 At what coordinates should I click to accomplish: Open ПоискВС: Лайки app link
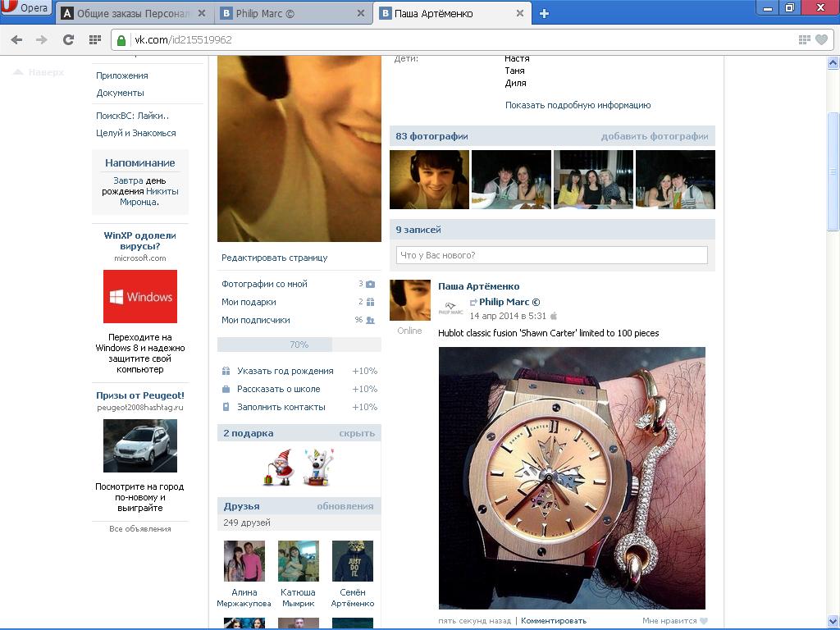pyautogui.click(x=132, y=116)
